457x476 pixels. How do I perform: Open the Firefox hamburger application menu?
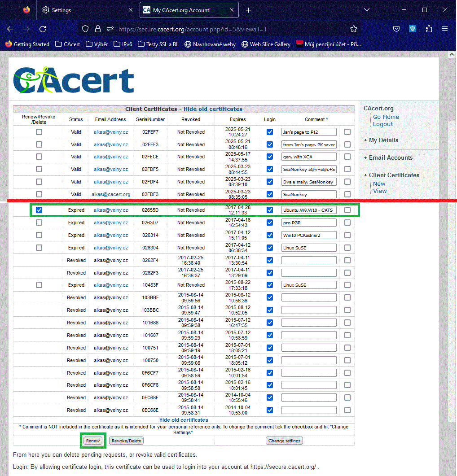coord(445,29)
